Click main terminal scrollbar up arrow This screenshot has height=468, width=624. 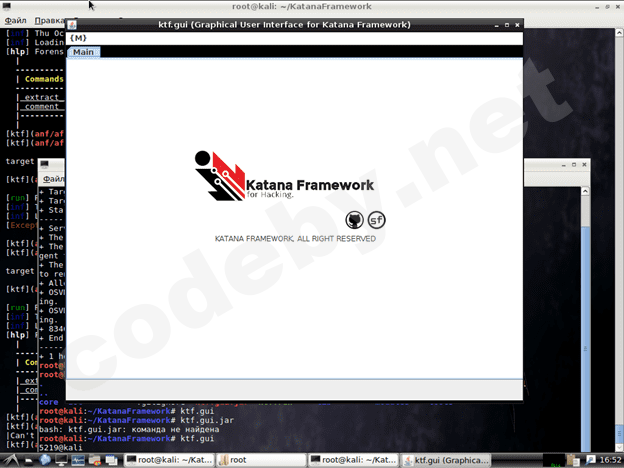(x=619, y=33)
